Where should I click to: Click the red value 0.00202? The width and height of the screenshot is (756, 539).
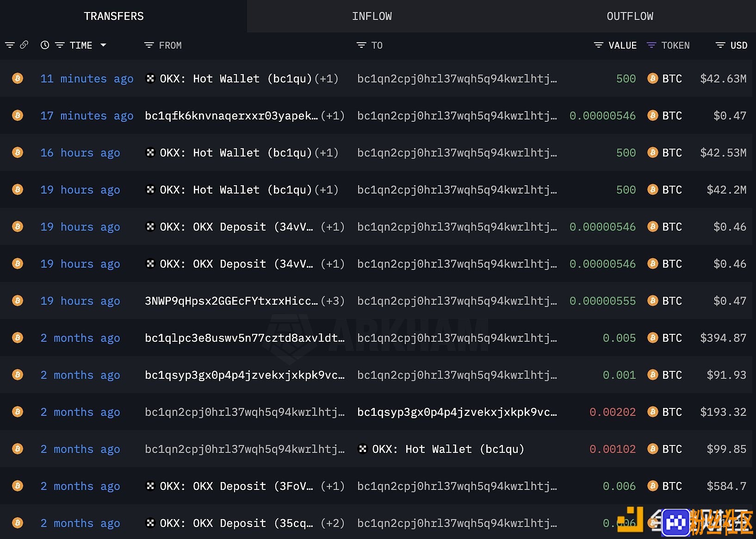[x=613, y=412]
